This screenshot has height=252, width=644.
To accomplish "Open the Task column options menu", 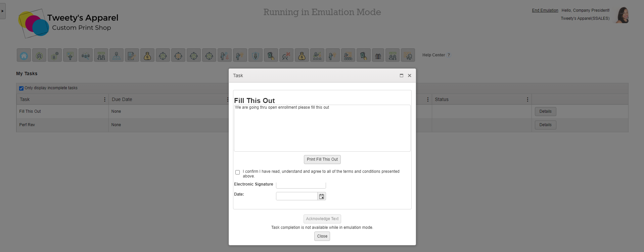I will [x=105, y=100].
